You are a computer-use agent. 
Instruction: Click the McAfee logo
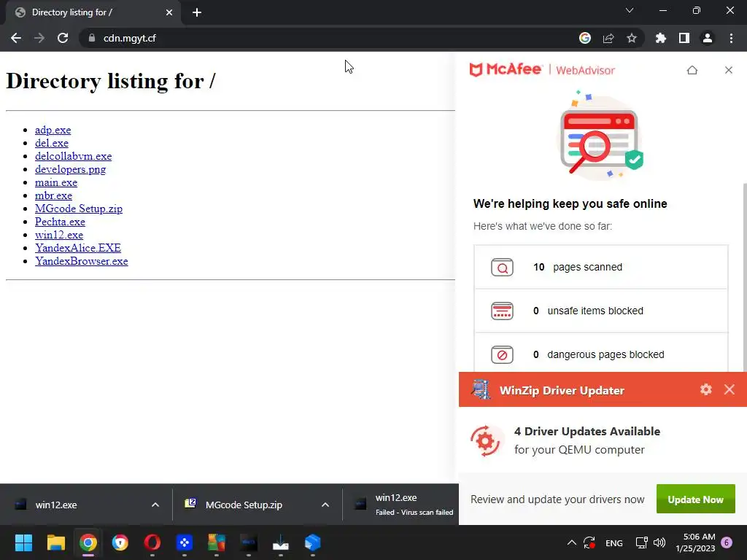coord(506,69)
